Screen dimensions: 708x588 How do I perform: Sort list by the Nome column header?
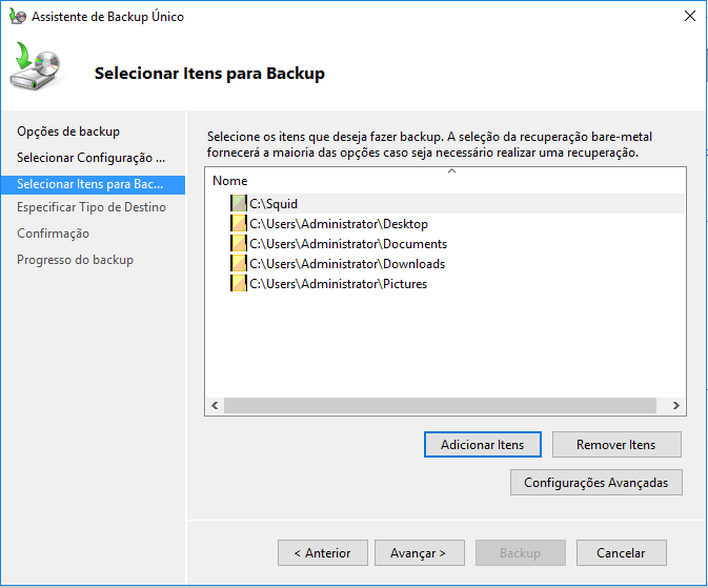click(x=230, y=181)
